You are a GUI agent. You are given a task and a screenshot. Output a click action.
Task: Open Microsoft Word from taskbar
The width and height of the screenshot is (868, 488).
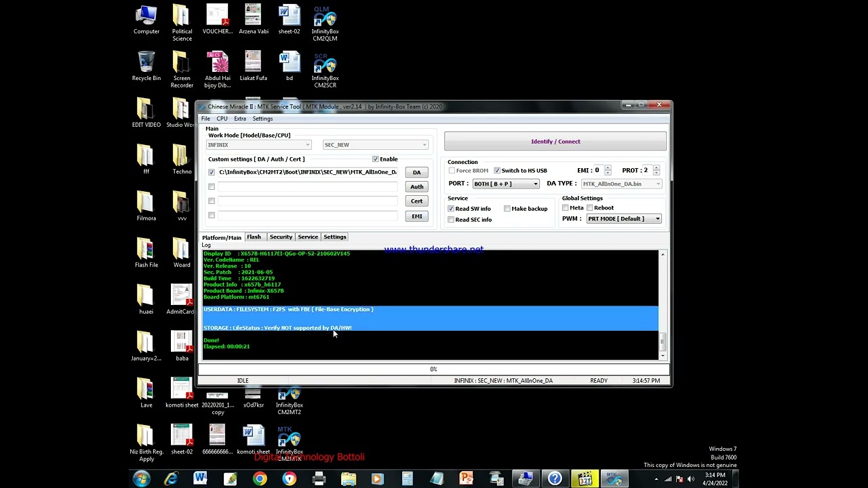pyautogui.click(x=200, y=479)
